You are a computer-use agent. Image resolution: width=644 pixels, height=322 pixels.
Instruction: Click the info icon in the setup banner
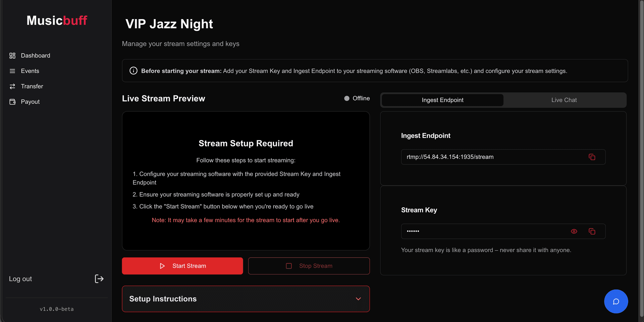(x=133, y=71)
